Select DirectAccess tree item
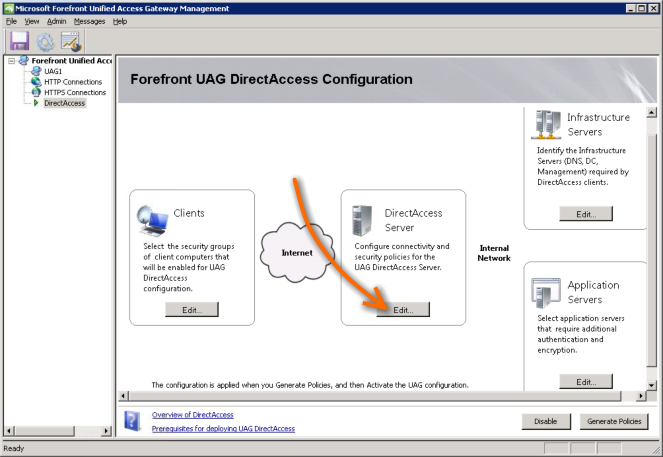The width and height of the screenshot is (663, 457). tap(65, 103)
